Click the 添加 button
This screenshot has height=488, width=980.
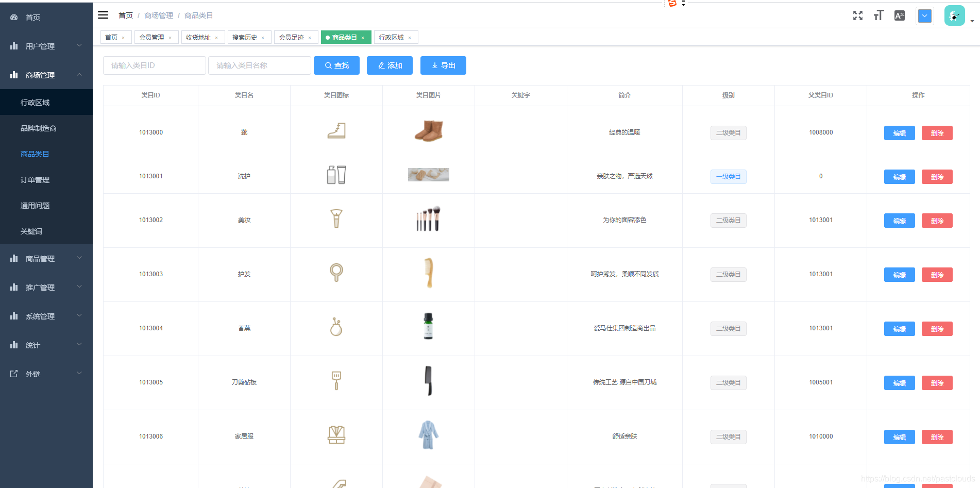tap(390, 65)
